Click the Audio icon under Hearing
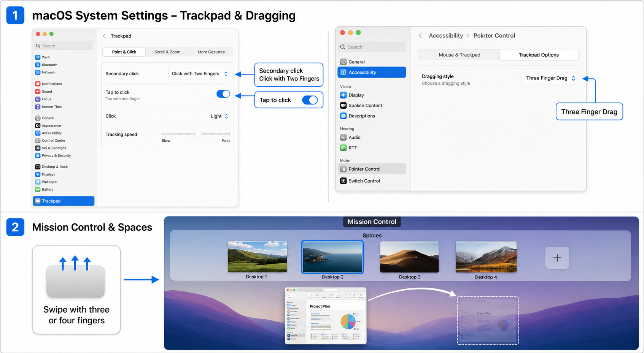The image size is (644, 353). click(x=343, y=138)
